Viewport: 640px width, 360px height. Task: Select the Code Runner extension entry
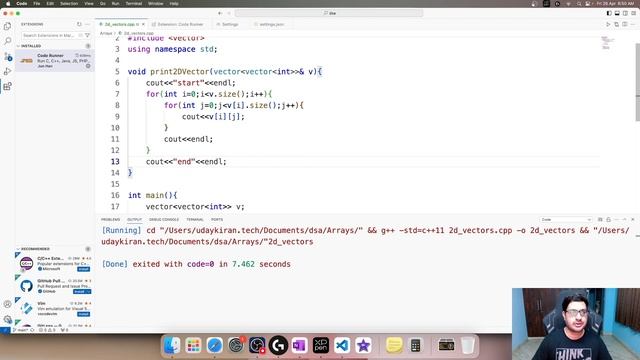(55, 60)
